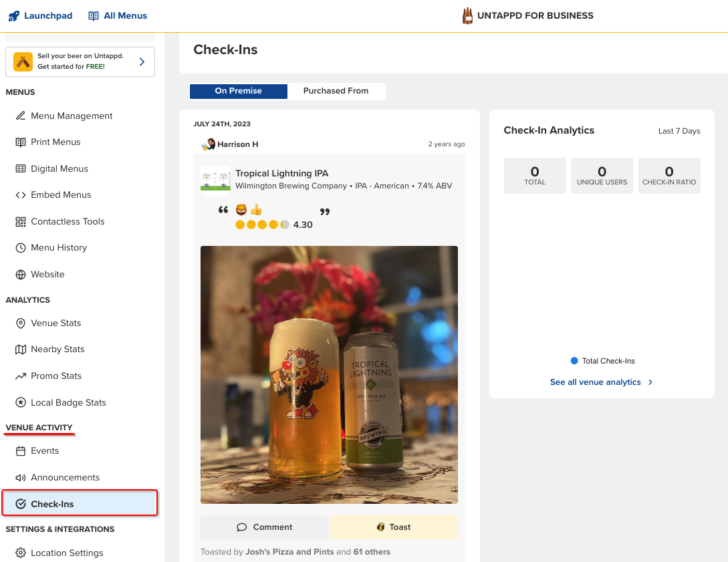Click the Menu History clock icon
Image resolution: width=728 pixels, height=562 pixels.
pyautogui.click(x=21, y=248)
